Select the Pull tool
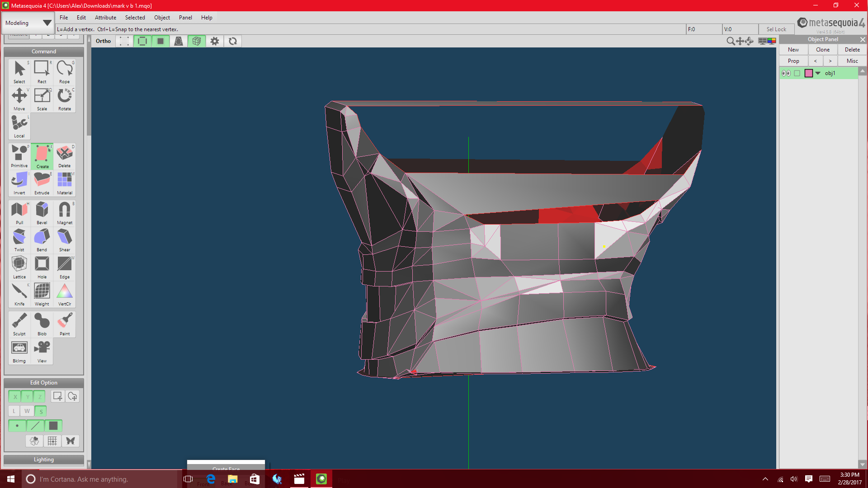 [x=19, y=213]
